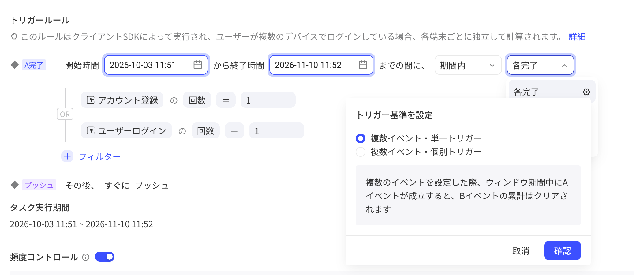The width and height of the screenshot is (644, 275).
Task: Click the plus icon next to フィルター
Action: (x=67, y=156)
